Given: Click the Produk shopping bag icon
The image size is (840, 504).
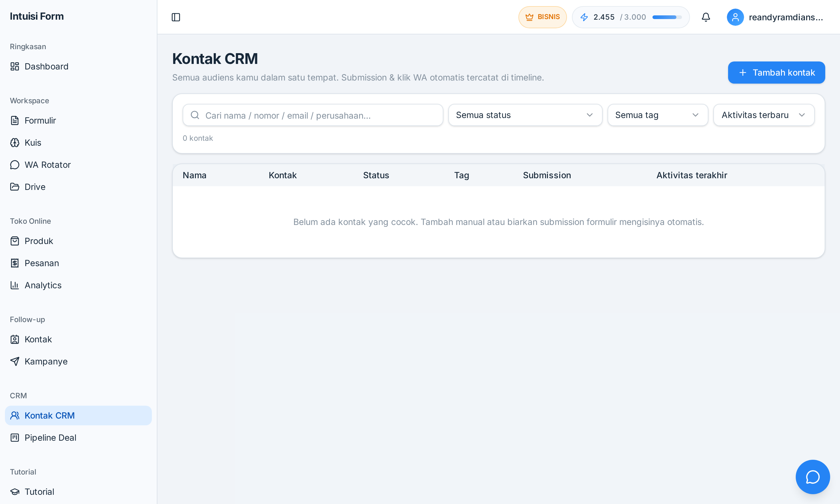Looking at the screenshot, I should pyautogui.click(x=15, y=241).
